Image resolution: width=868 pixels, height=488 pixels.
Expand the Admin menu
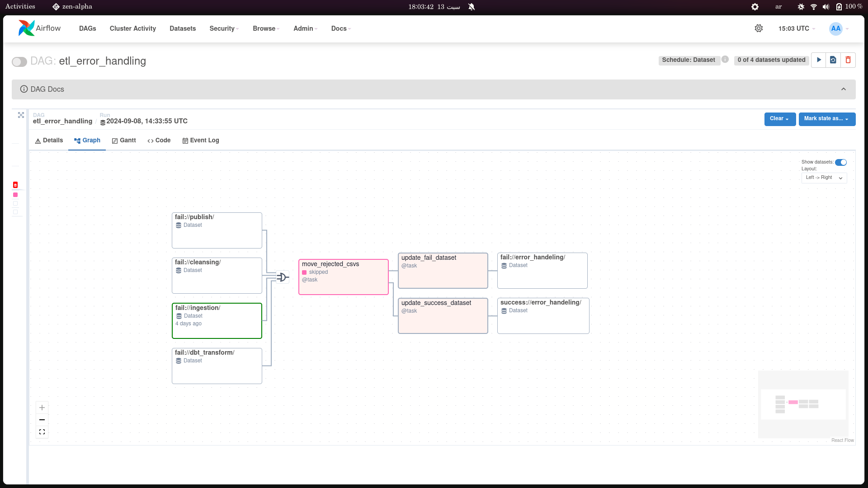click(305, 28)
